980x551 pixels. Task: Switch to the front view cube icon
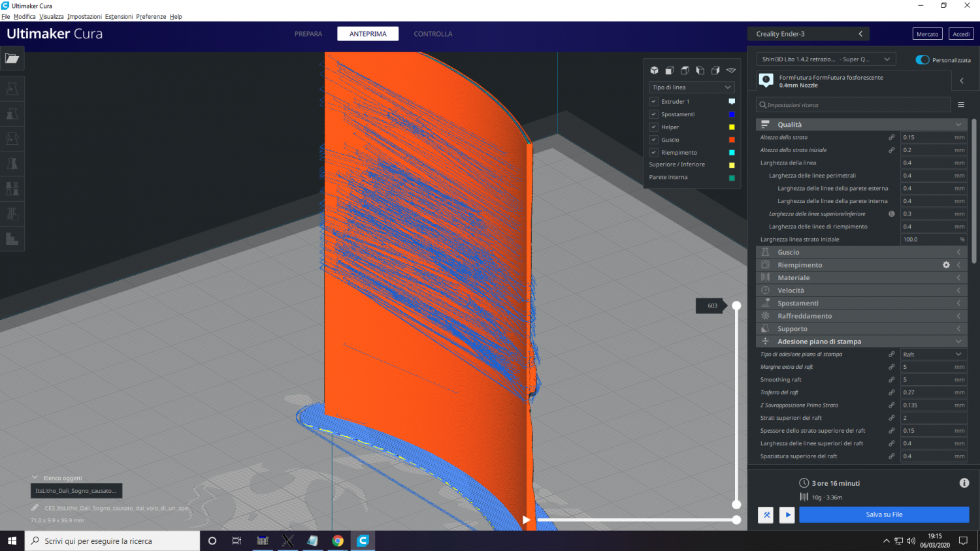click(x=670, y=71)
